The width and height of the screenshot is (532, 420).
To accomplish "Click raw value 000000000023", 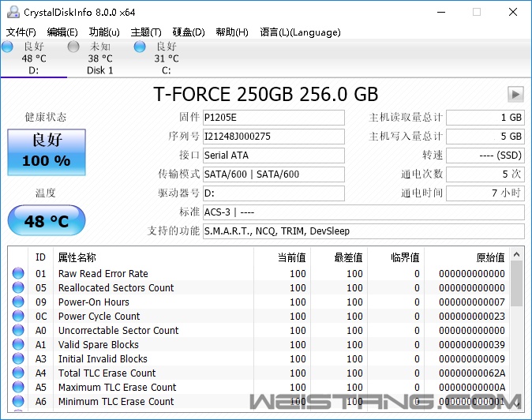I will click(472, 317).
